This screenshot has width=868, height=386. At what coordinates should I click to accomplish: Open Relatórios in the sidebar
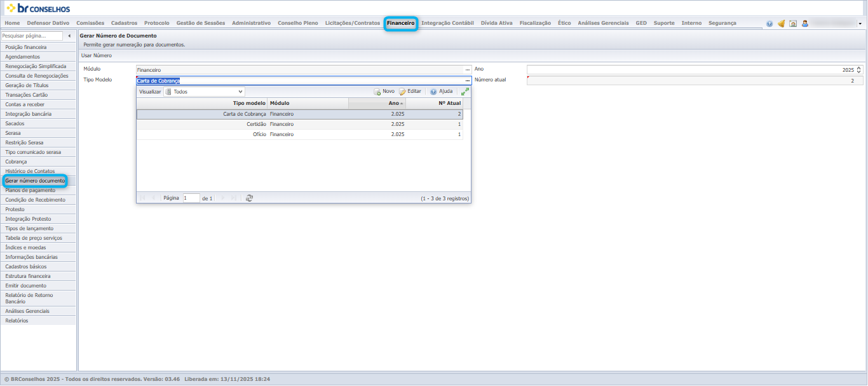(x=38, y=321)
